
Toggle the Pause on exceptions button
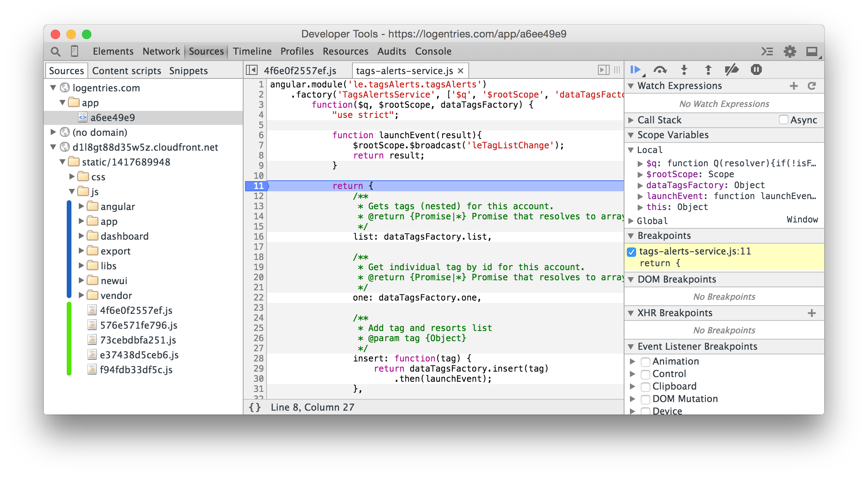756,70
